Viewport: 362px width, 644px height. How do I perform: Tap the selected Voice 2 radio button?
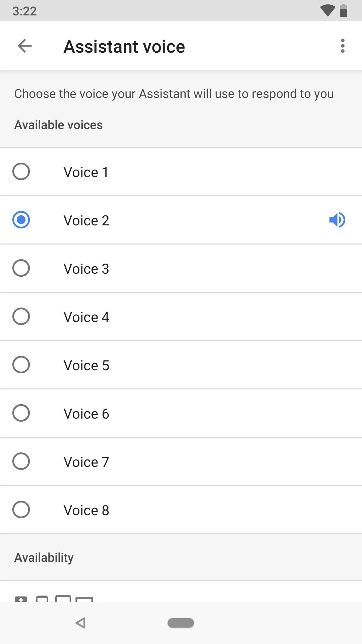click(x=21, y=220)
